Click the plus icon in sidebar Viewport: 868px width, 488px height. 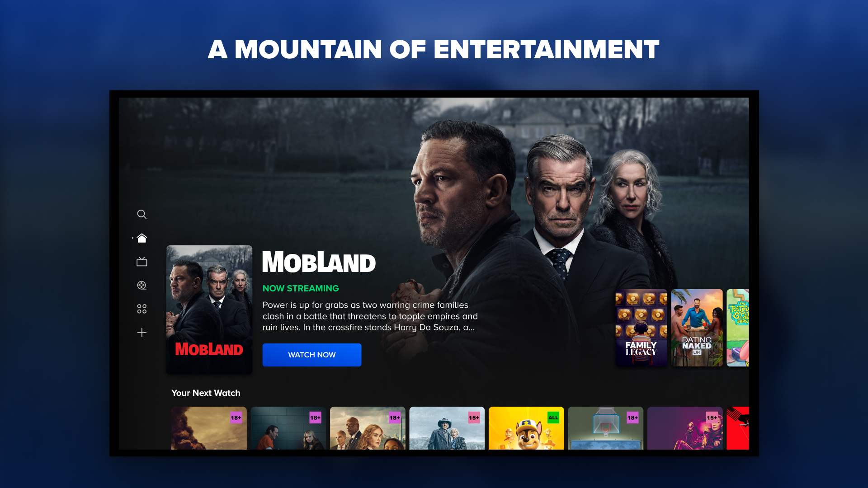(142, 333)
